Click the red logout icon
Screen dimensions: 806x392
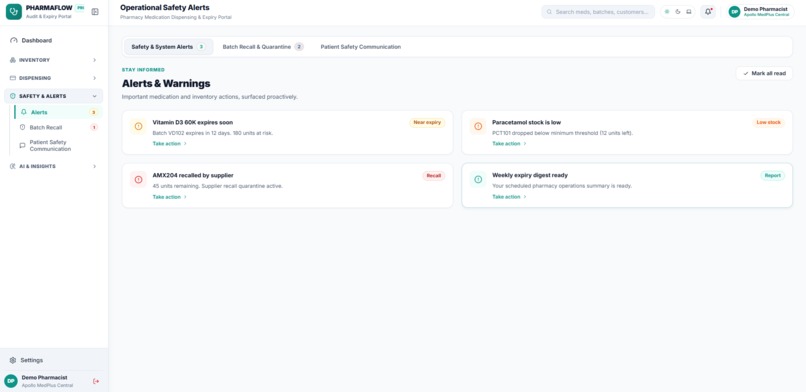[96, 381]
